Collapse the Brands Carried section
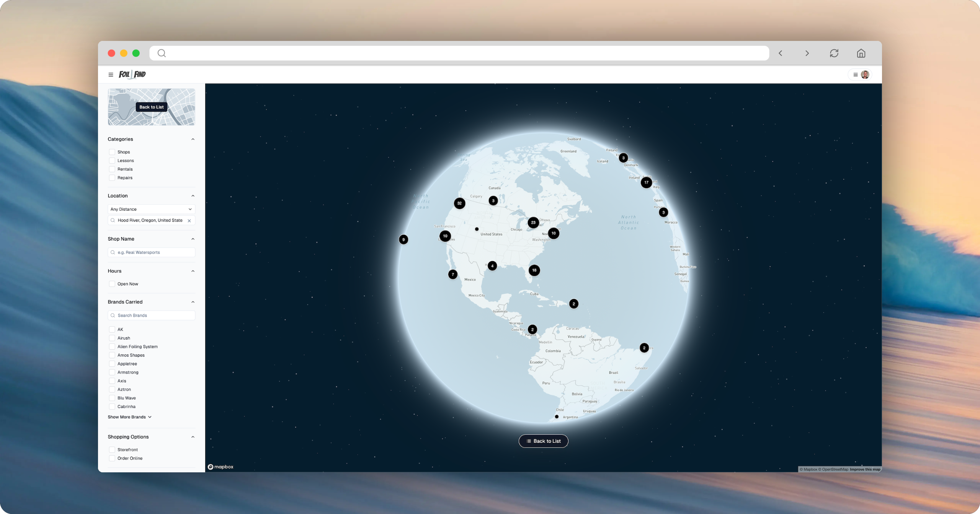The width and height of the screenshot is (980, 514). (x=193, y=302)
